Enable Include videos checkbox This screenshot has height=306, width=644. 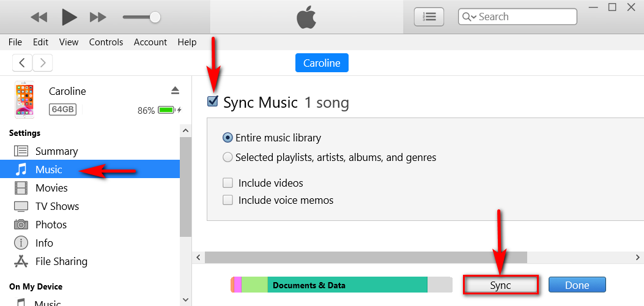click(x=228, y=183)
